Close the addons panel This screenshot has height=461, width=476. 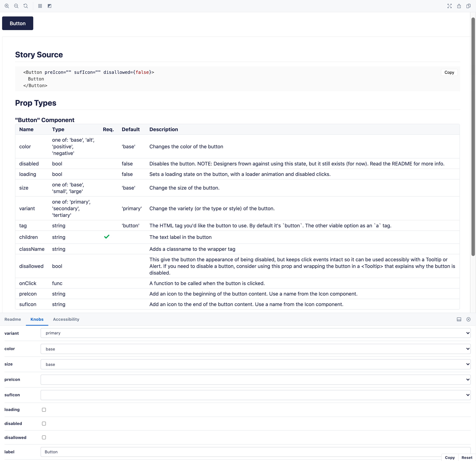click(468, 319)
